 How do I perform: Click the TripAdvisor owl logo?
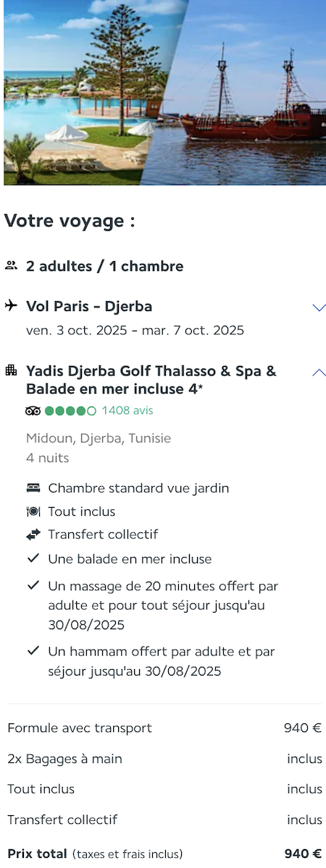(33, 411)
